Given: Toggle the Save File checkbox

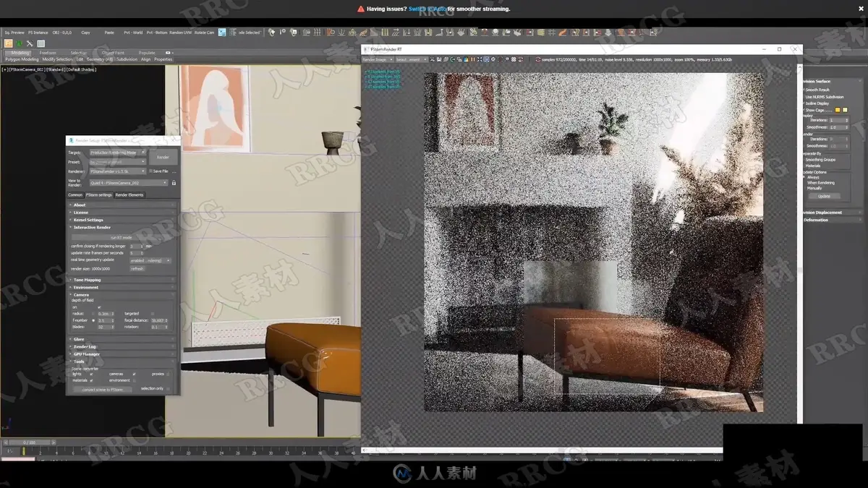Looking at the screenshot, I should pos(150,171).
